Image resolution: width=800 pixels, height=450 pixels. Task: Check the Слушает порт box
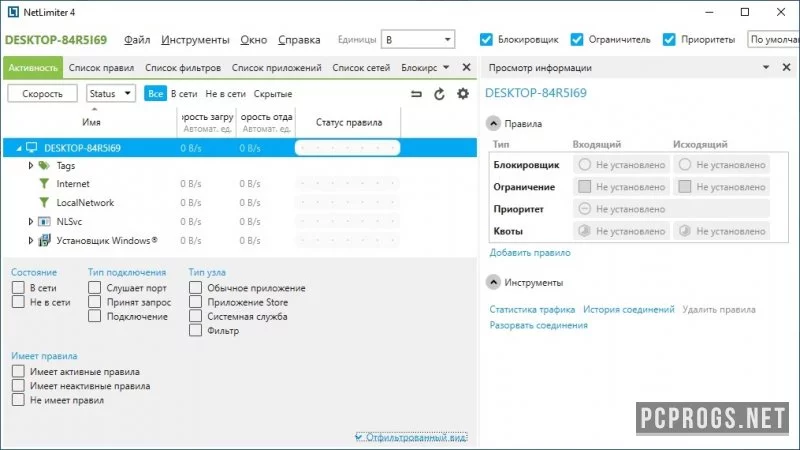click(94, 288)
